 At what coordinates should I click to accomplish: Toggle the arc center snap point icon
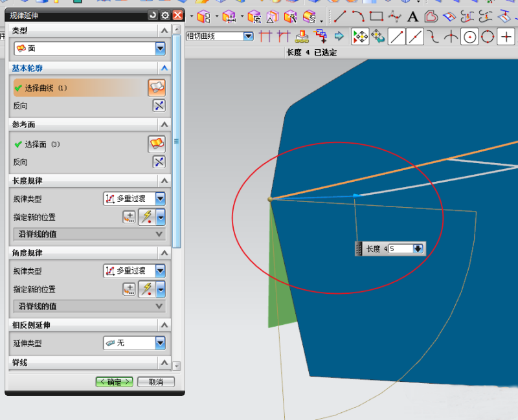[x=469, y=37]
